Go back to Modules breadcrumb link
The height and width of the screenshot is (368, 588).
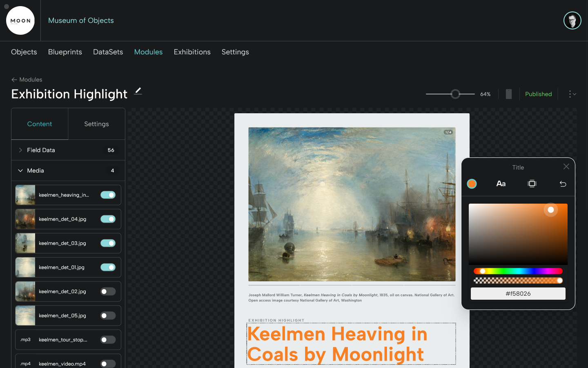click(31, 80)
